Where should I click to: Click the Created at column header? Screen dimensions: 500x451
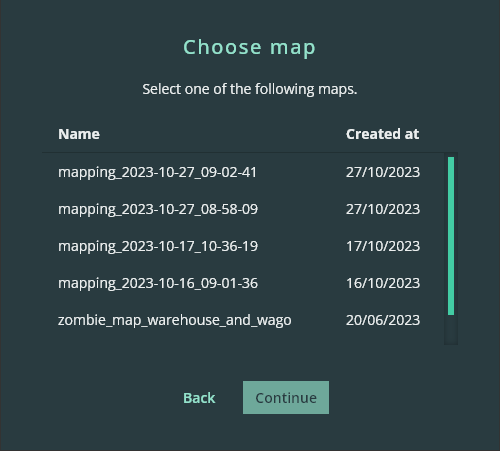(x=383, y=134)
